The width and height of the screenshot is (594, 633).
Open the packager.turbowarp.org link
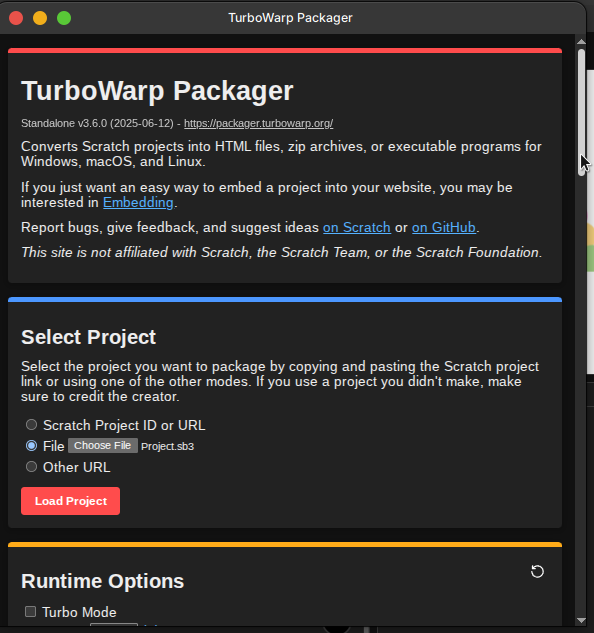click(x=258, y=123)
